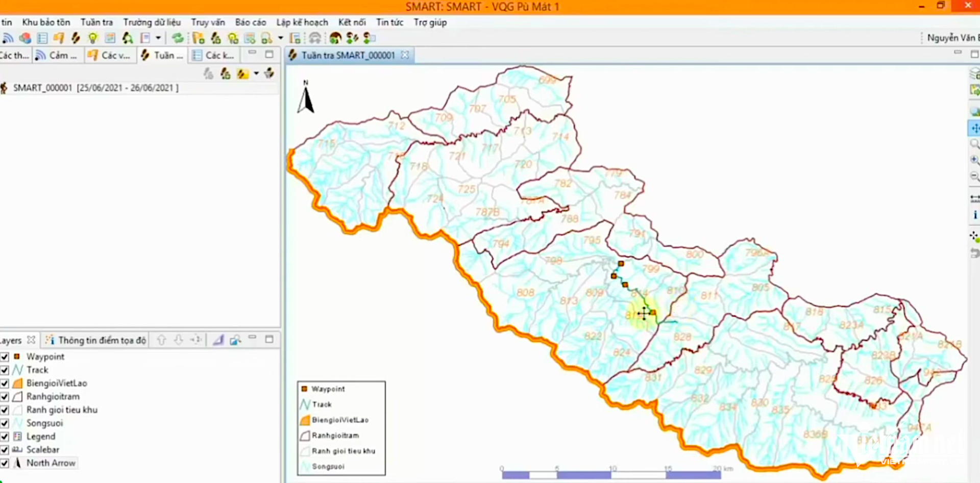Screen dimensions: 980x483
Task: Close the Tuần tra SMART_000001 map tab
Action: tap(405, 55)
